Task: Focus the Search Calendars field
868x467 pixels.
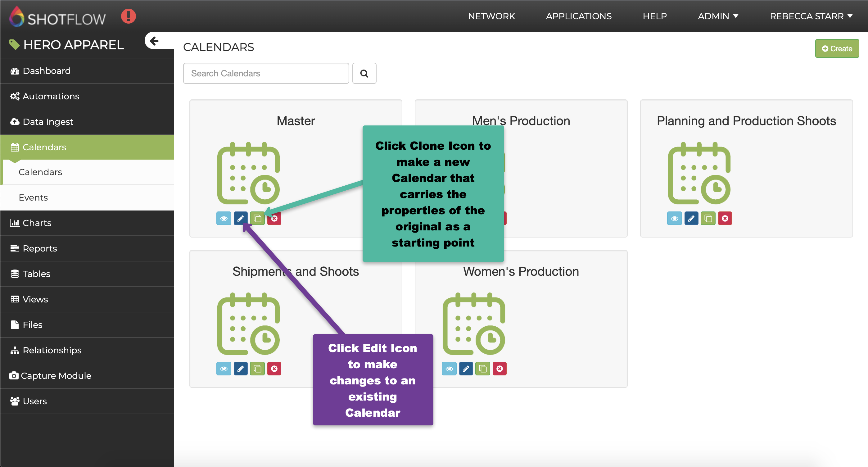Action: (x=266, y=73)
